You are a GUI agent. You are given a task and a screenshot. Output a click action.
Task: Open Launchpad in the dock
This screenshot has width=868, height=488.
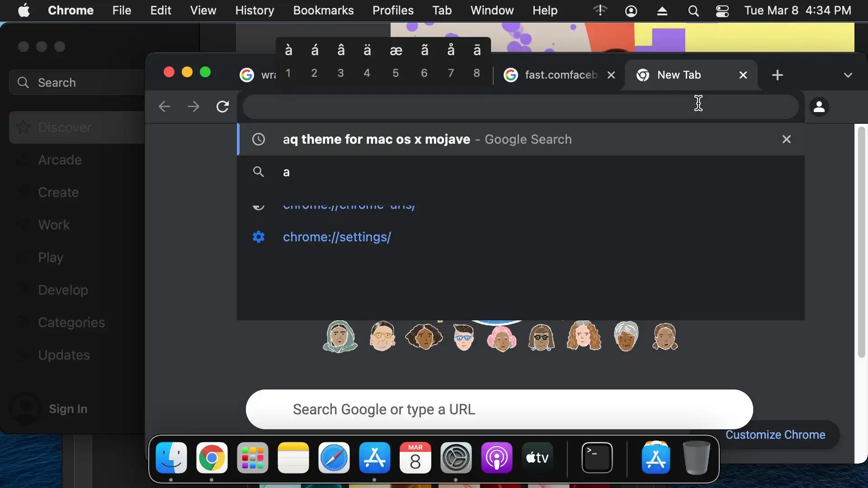click(252, 458)
